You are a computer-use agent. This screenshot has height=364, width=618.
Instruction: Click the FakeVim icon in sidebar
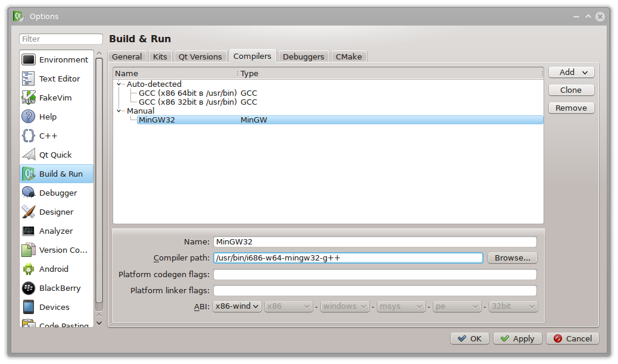(x=29, y=98)
